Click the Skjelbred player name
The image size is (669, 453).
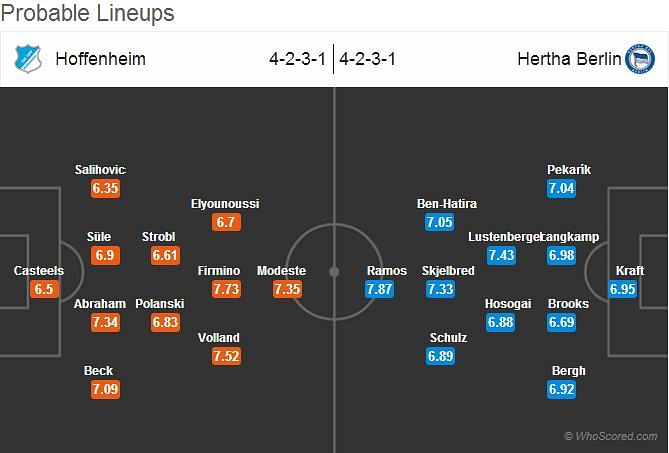[x=448, y=270]
